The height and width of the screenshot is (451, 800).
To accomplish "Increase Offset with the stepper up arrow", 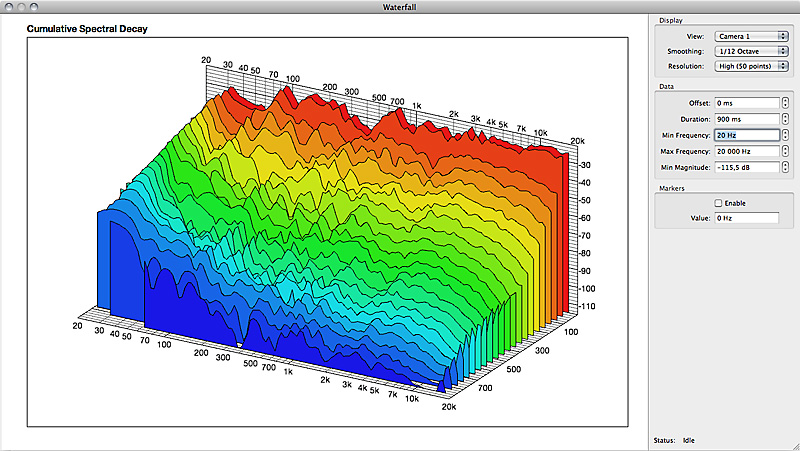I will (786, 99).
